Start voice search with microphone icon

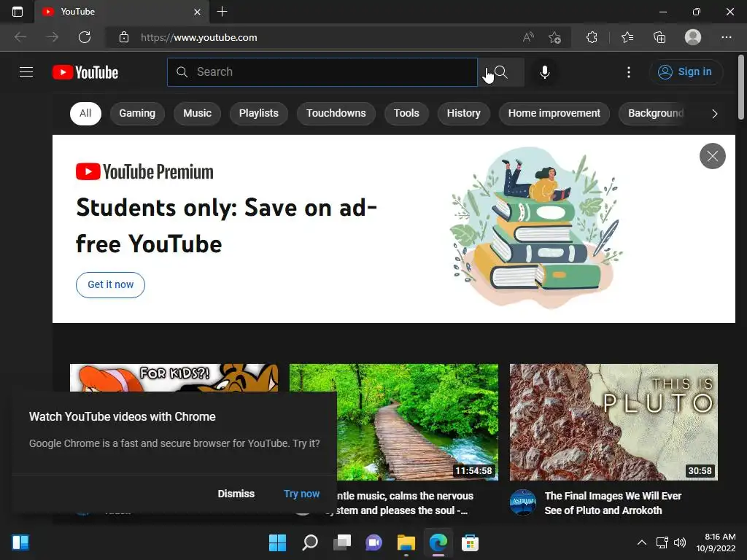click(x=544, y=72)
